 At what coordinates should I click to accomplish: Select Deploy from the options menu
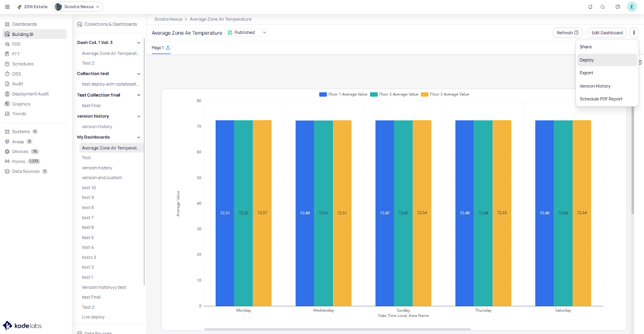[586, 60]
